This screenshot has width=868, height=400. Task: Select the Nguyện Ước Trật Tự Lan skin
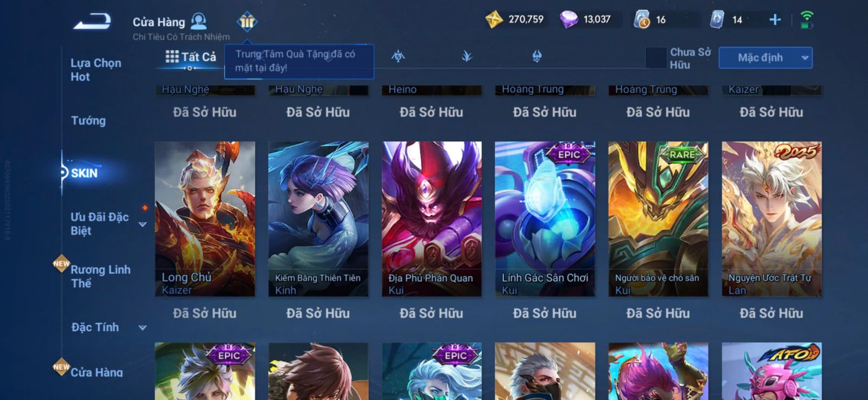tap(771, 219)
